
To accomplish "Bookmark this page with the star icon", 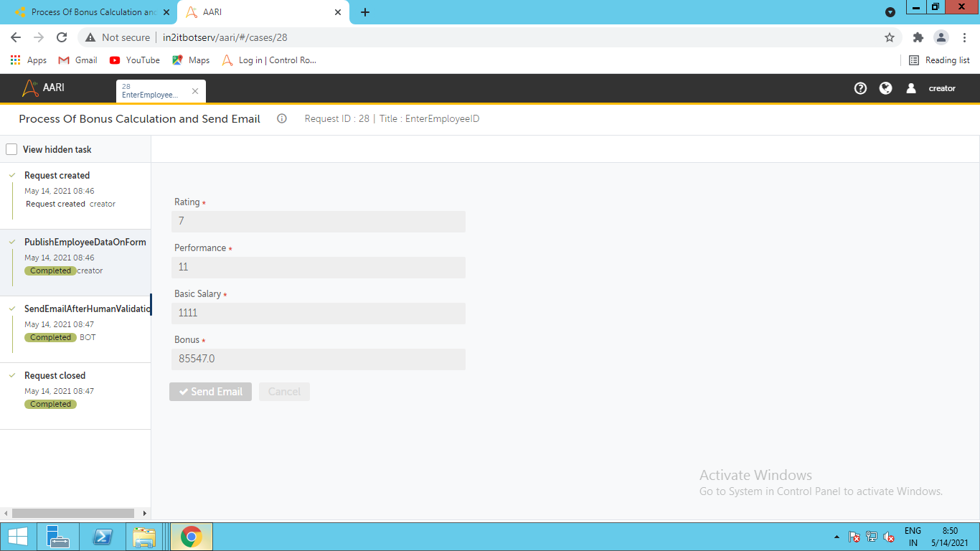I will coord(890,37).
